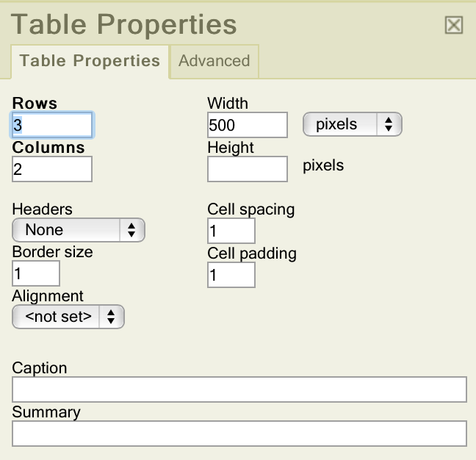Select the Table Properties tab
Image resolution: width=476 pixels, height=460 pixels.
point(90,61)
